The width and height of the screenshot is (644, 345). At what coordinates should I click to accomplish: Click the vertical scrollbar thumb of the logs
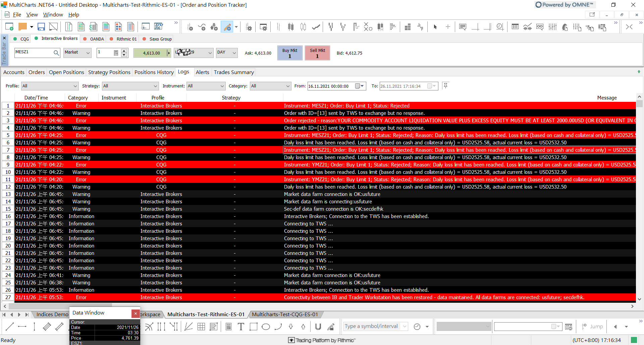click(639, 103)
